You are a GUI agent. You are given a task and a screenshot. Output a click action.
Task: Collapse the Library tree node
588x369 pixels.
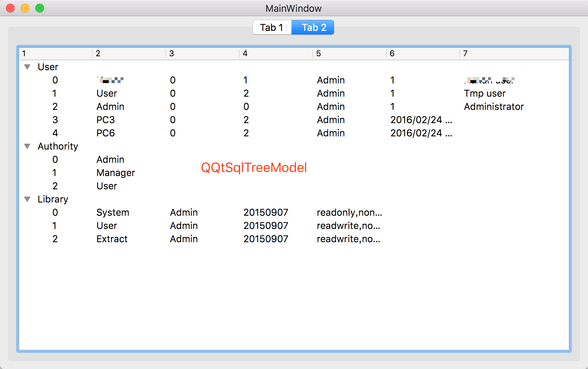(x=27, y=199)
